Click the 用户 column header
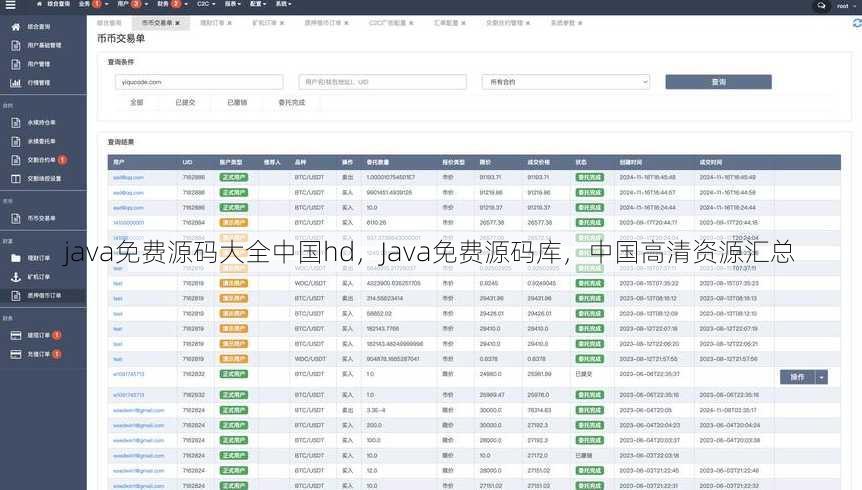This screenshot has width=862, height=490. (x=119, y=162)
